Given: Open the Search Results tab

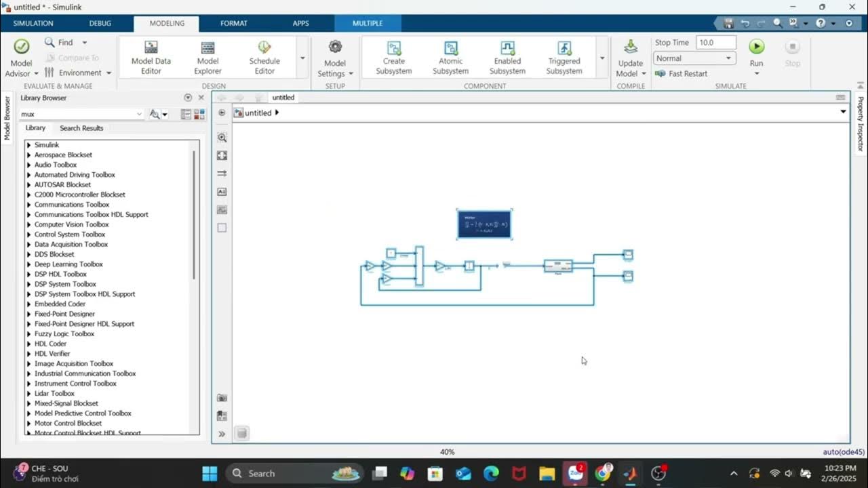Looking at the screenshot, I should pyautogui.click(x=81, y=128).
